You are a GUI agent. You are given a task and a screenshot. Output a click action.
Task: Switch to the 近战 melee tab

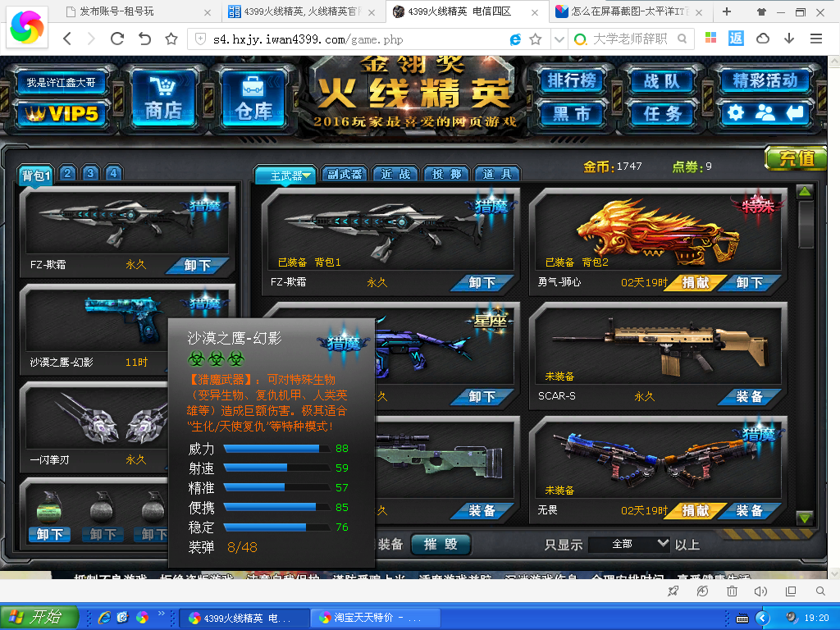point(395,174)
